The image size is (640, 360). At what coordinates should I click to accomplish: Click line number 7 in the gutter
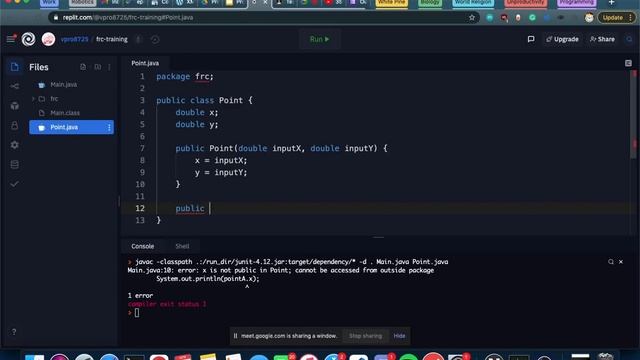point(142,149)
